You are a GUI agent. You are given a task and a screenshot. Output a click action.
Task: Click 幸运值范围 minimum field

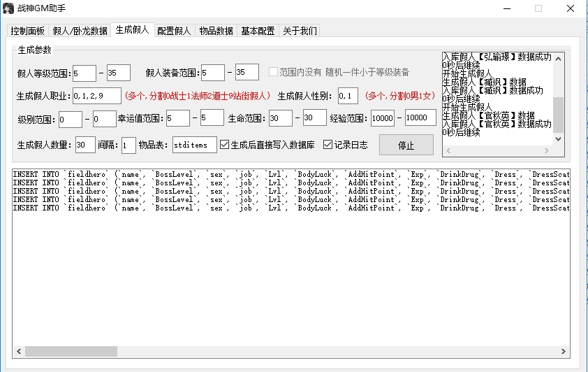[178, 118]
